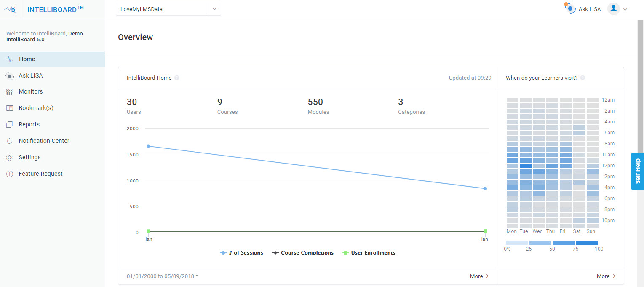Click More link under the sessions chart

pyautogui.click(x=479, y=276)
